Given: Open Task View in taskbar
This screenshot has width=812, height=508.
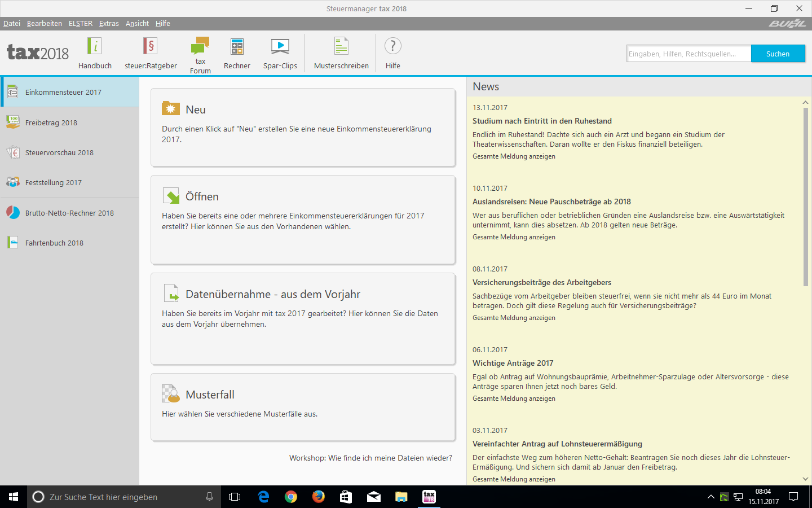Looking at the screenshot, I should [235, 497].
